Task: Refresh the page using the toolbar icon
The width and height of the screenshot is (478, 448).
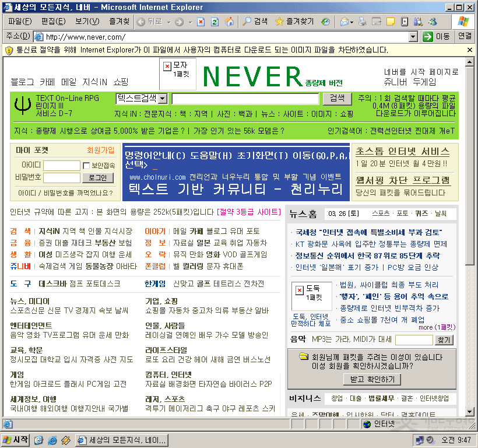Action: pos(215,22)
